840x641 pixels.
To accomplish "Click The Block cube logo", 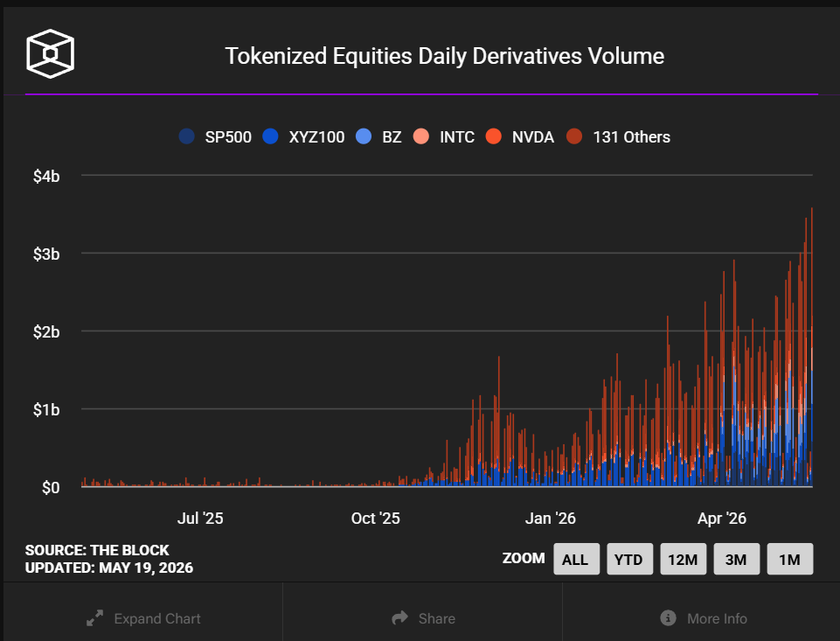I will [51, 53].
